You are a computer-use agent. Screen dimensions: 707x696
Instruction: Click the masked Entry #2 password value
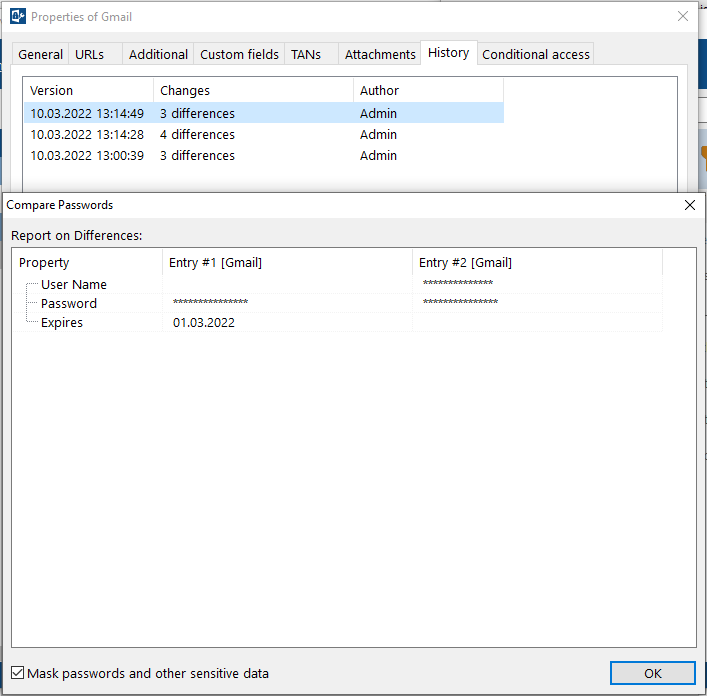(460, 302)
